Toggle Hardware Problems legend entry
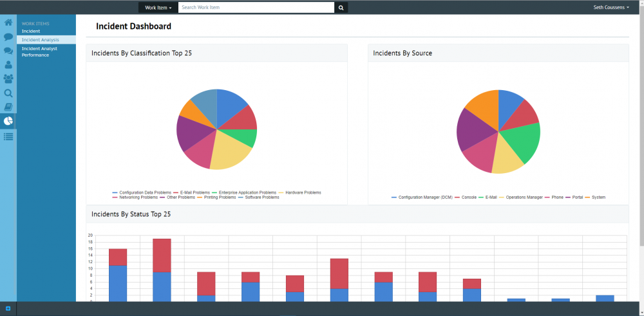The height and width of the screenshot is (316, 644). (x=300, y=192)
